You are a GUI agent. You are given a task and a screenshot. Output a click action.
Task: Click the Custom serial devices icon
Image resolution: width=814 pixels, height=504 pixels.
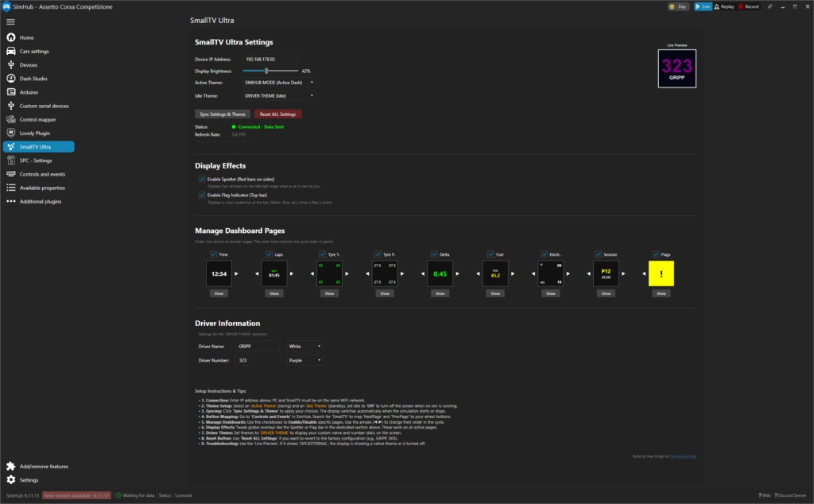click(x=11, y=106)
